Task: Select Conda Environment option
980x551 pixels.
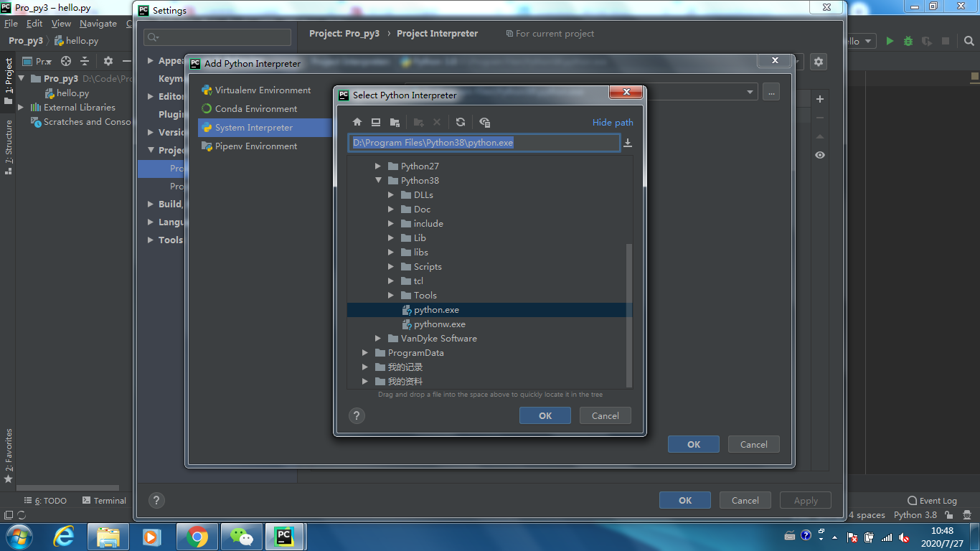Action: 256,108
